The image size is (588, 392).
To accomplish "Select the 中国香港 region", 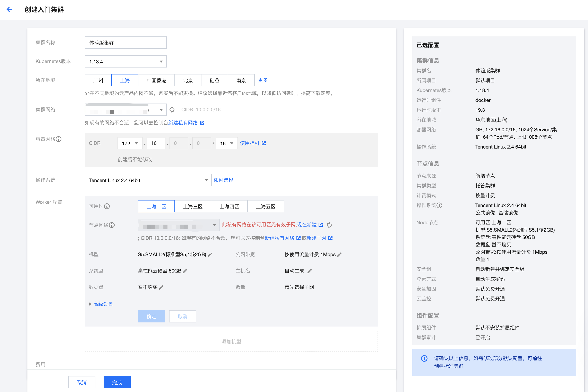I will (x=156, y=80).
